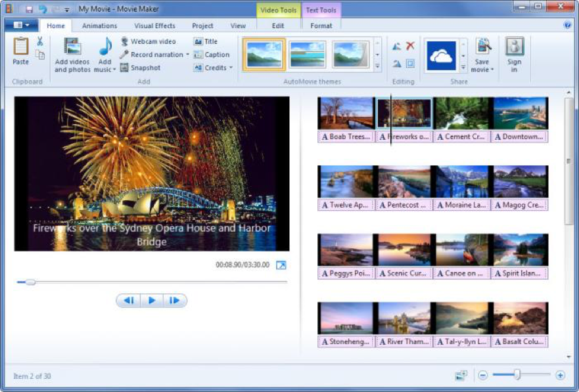Select the Stonehenge clip thumbnail

point(346,318)
